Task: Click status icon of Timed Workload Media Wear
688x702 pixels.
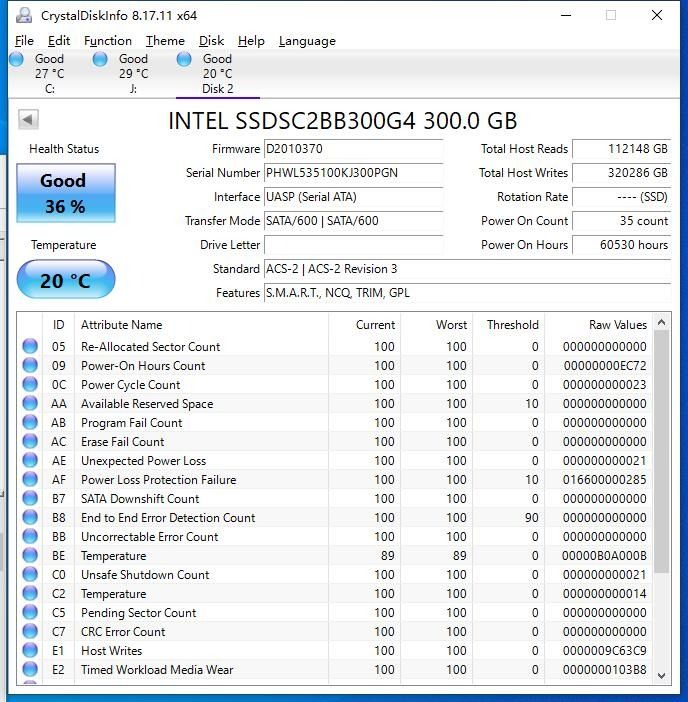Action: pos(30,670)
